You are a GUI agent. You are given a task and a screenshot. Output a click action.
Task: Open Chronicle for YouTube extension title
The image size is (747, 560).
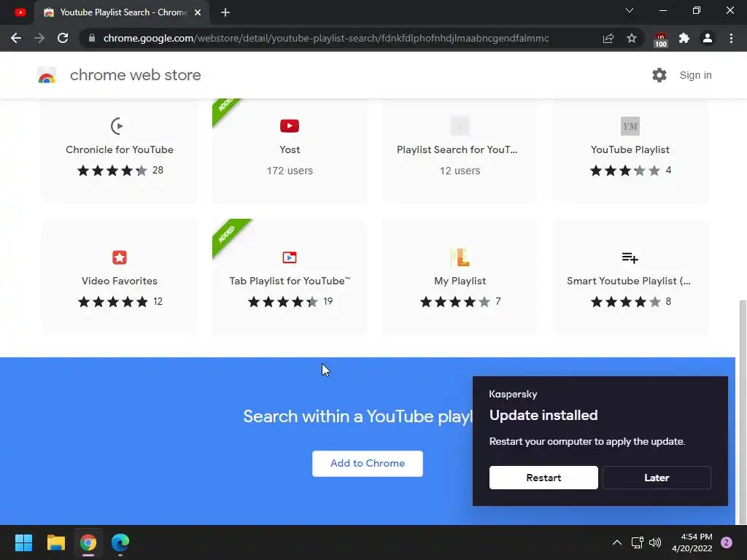pos(120,149)
